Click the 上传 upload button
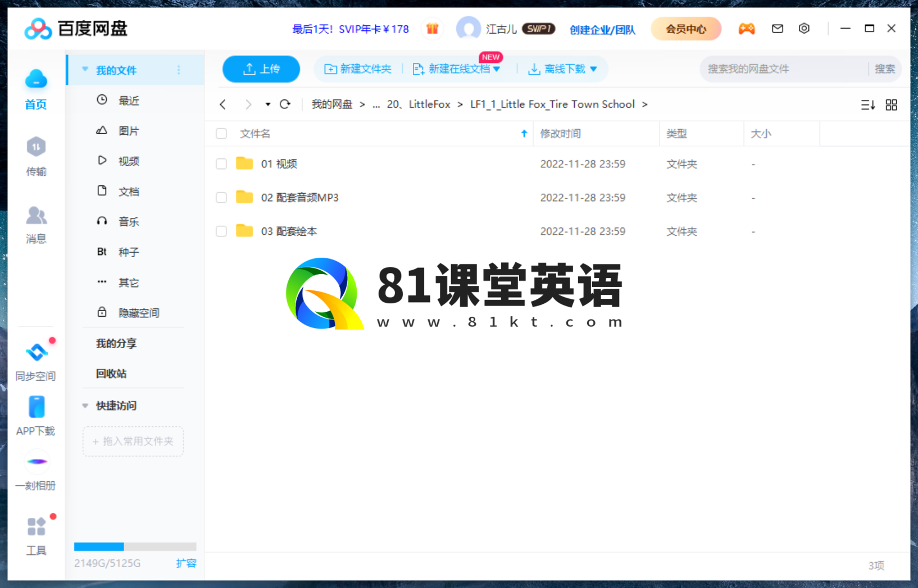 (261, 69)
